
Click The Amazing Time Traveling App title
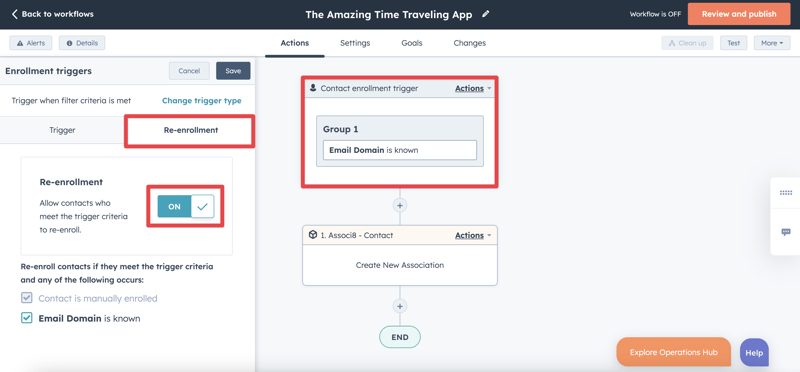pyautogui.click(x=389, y=15)
